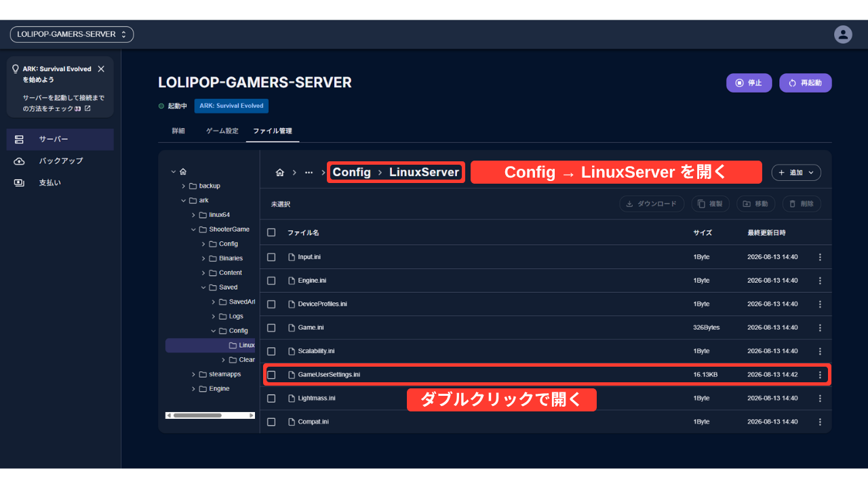The width and height of the screenshot is (868, 488).
Task: Open more options for Engine.ini
Action: click(820, 281)
